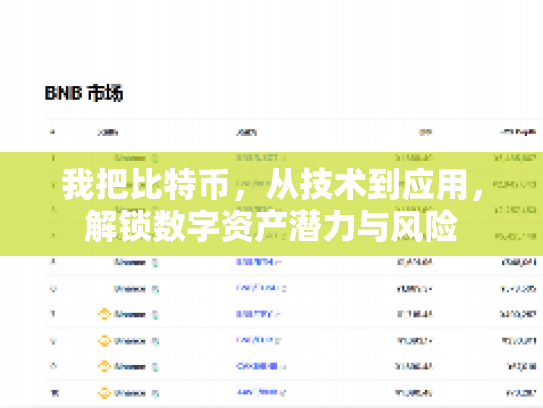Click the green badge icon in row 6
The image size is (543, 408).
coord(155,289)
